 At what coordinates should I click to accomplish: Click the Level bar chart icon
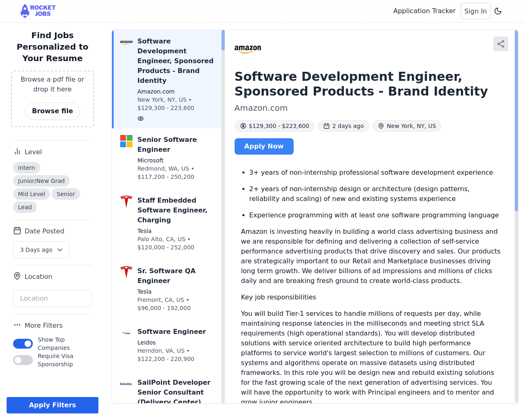click(17, 152)
